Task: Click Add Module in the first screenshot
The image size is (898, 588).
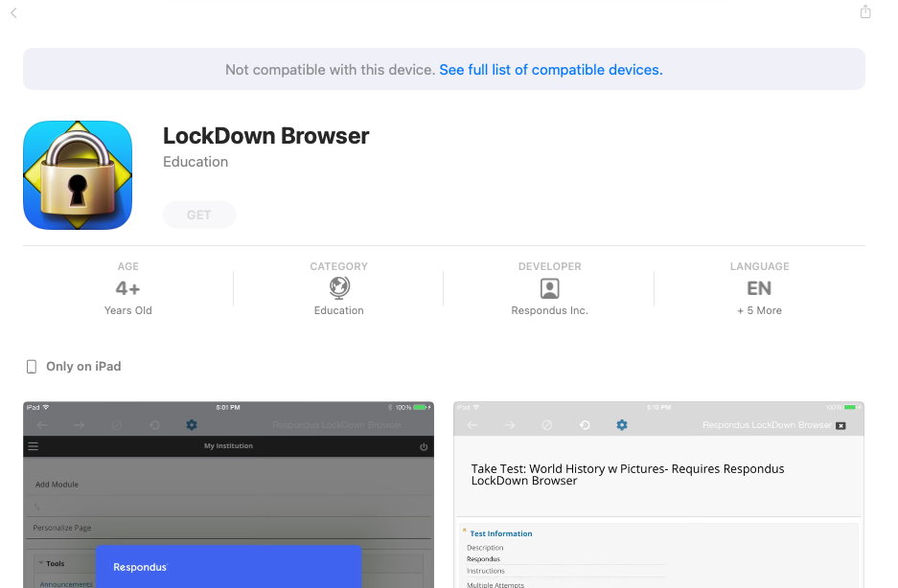Action: point(57,485)
